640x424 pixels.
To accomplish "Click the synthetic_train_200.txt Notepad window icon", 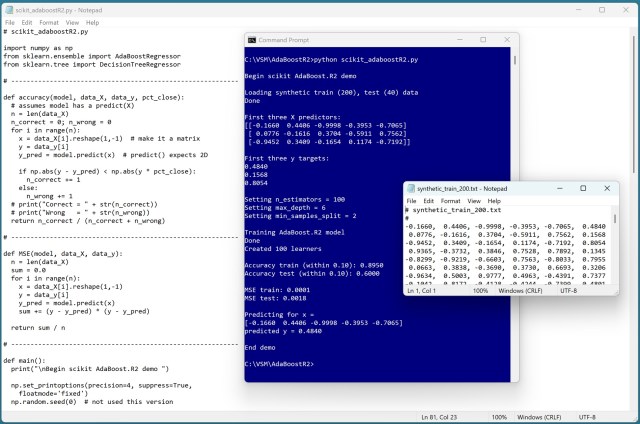I will 411,188.
